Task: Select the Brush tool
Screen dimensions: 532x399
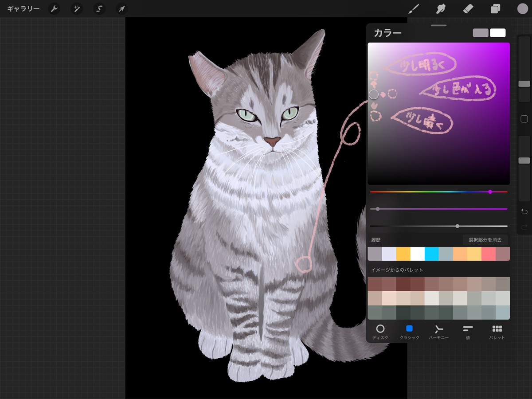Action: pyautogui.click(x=414, y=9)
